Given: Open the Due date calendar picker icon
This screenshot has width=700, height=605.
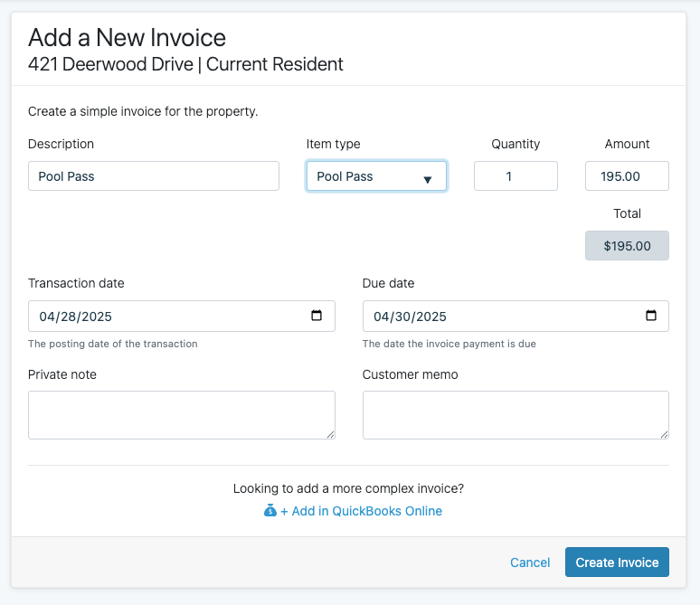Looking at the screenshot, I should pyautogui.click(x=651, y=316).
